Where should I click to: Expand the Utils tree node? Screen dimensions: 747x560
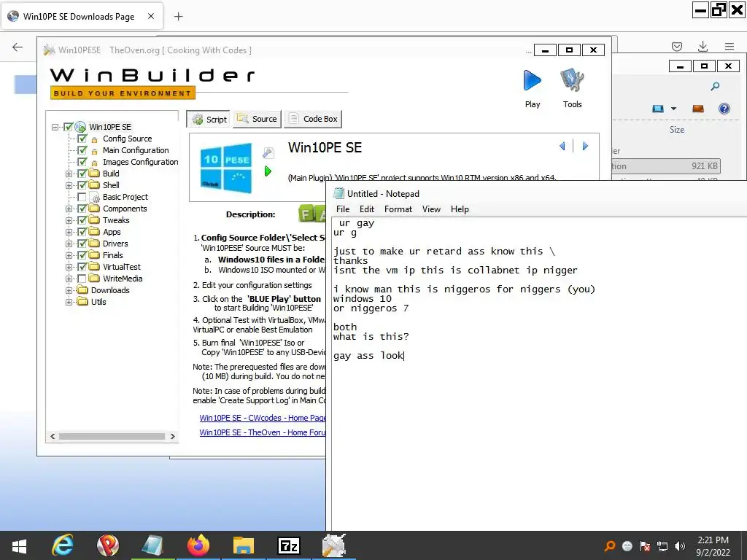69,303
